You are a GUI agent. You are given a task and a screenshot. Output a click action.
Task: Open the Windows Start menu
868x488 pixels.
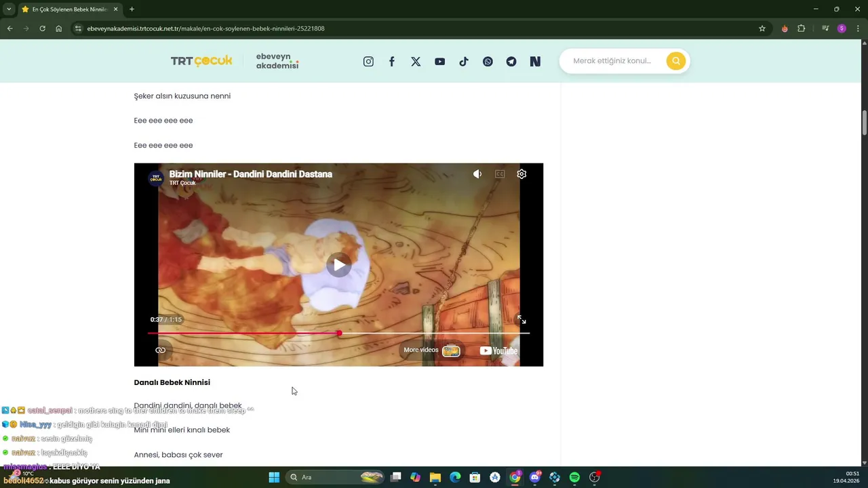[x=274, y=477]
